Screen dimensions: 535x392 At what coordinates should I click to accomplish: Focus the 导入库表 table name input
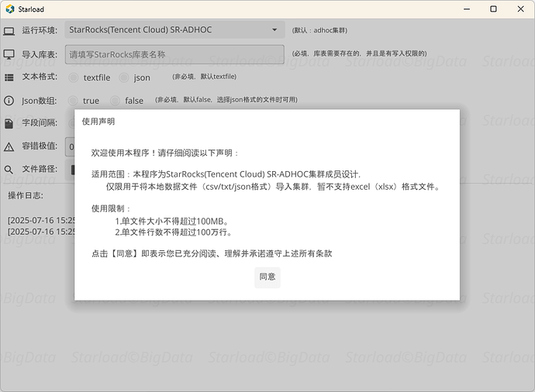pos(174,54)
